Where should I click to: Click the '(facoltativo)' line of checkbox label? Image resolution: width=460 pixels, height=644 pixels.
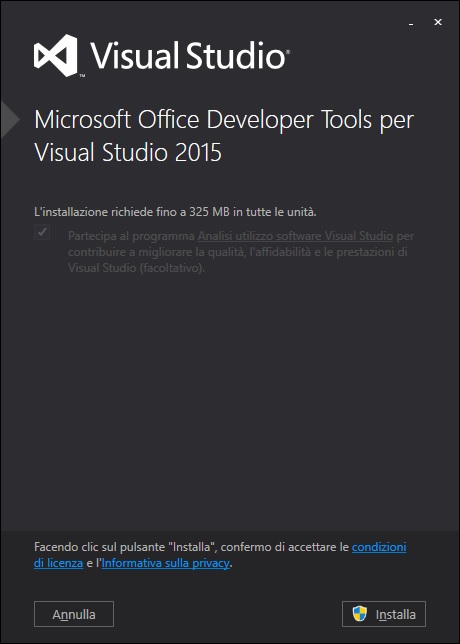click(136, 268)
